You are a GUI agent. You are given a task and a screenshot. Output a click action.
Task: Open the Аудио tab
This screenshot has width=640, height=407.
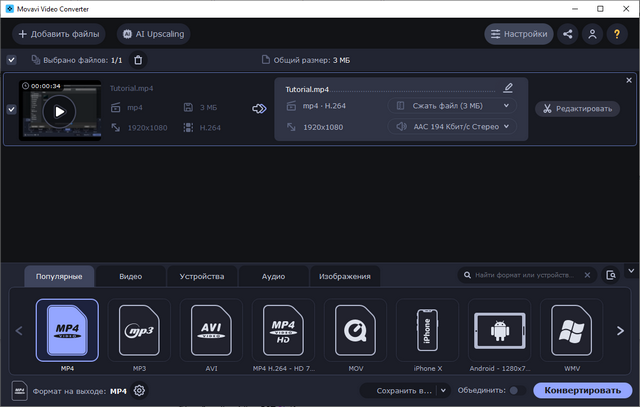click(273, 276)
